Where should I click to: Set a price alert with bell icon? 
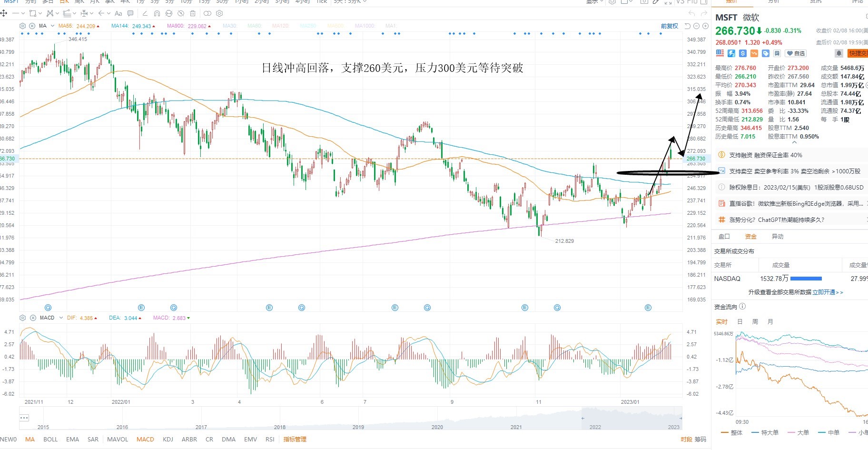click(839, 53)
